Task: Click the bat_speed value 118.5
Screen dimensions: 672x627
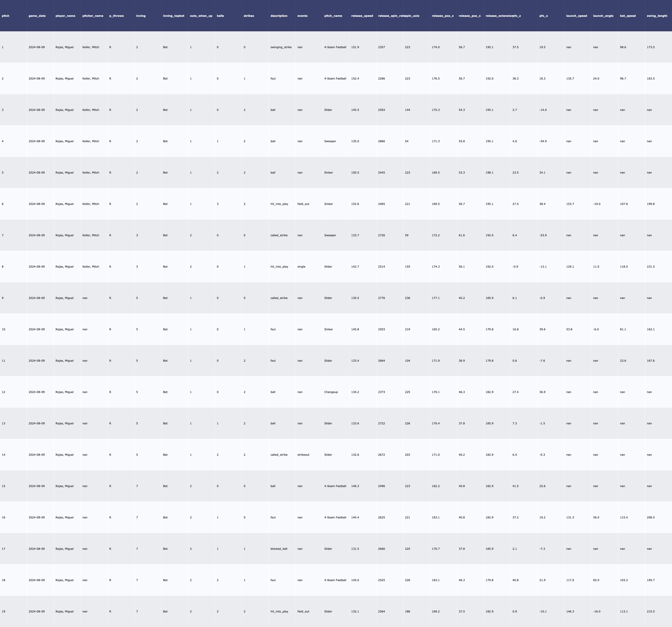Action: coord(624,267)
